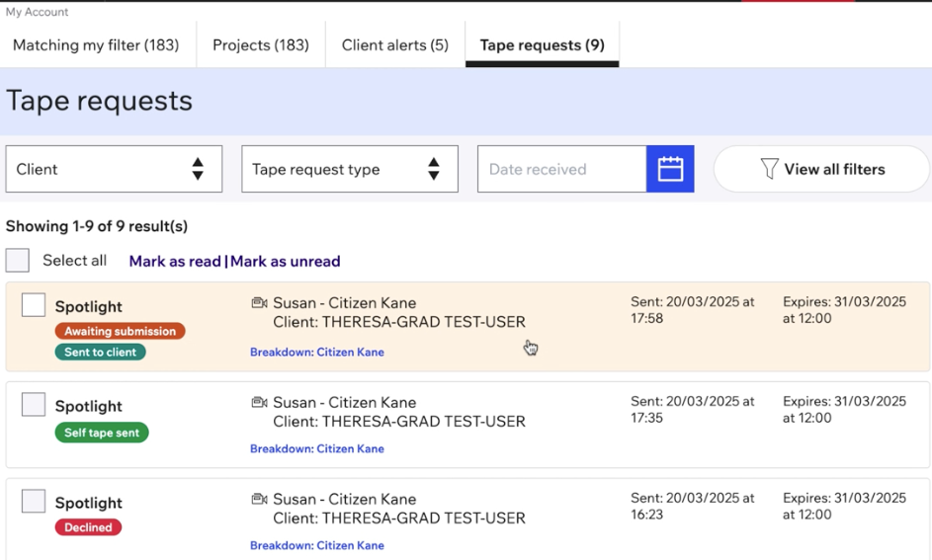Click the Date received input field

(x=561, y=169)
